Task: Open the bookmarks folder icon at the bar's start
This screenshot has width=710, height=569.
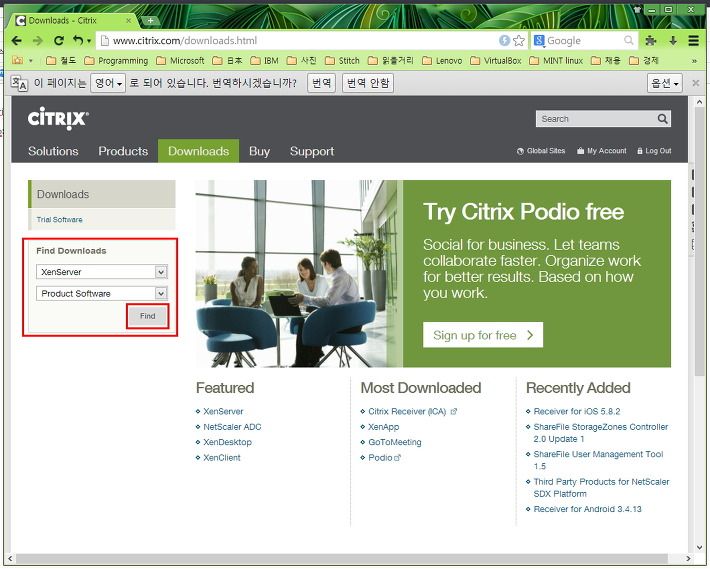Action: click(x=18, y=60)
